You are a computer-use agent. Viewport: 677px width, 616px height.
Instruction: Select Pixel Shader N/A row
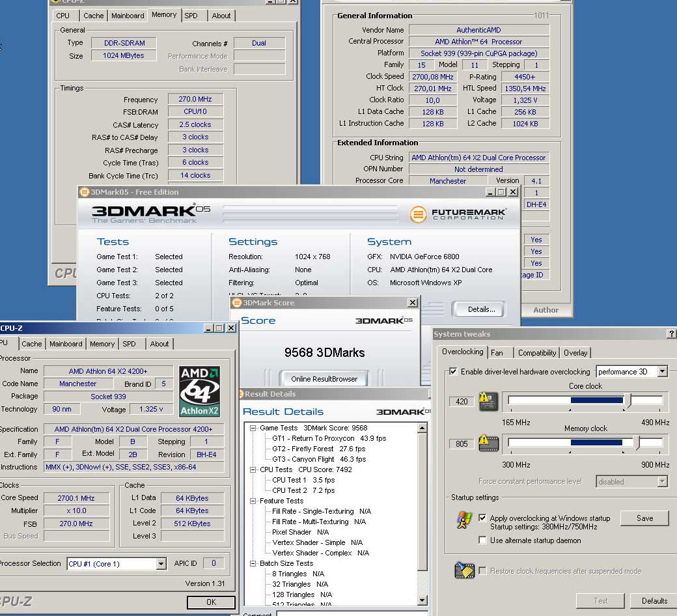(x=300, y=532)
